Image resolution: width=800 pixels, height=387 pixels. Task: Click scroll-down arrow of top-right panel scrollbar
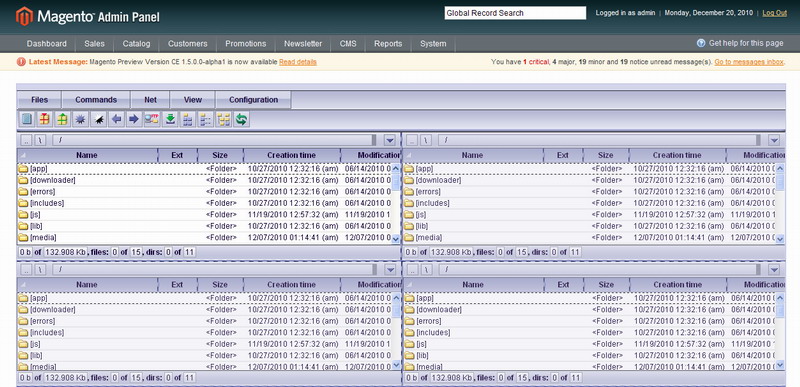tap(780, 238)
